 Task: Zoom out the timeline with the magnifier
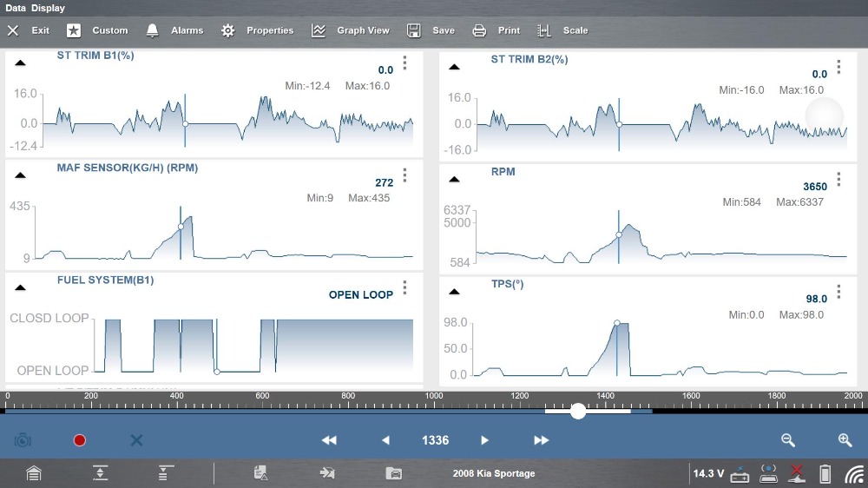coord(788,440)
